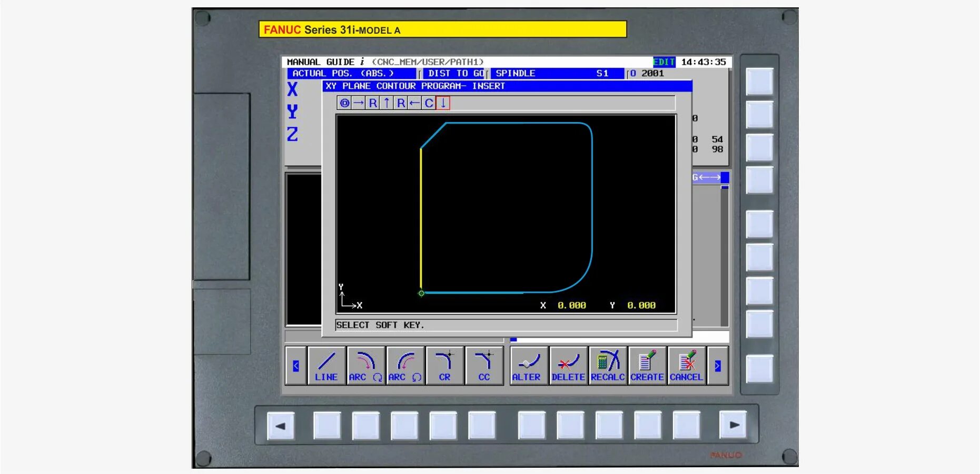Push the physical key beneath the ALTER soft key
Screen dimensions: 980x474
(x=531, y=425)
